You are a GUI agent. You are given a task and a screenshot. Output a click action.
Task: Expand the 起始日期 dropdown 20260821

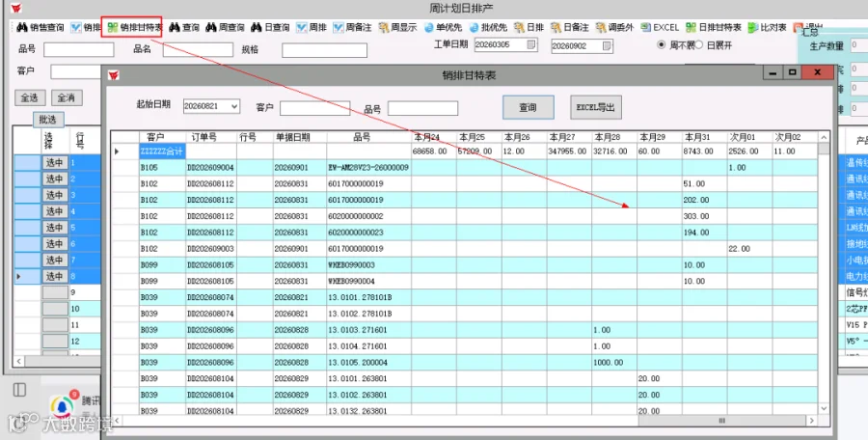point(234,106)
